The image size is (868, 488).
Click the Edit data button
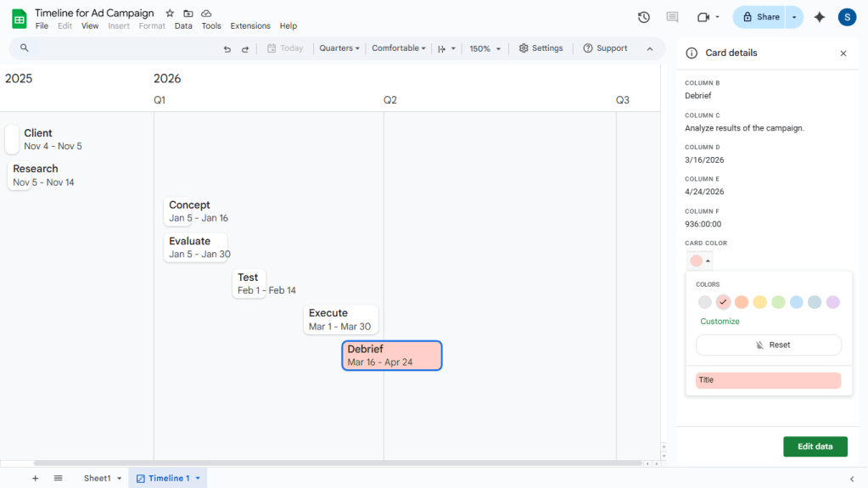tap(815, 446)
